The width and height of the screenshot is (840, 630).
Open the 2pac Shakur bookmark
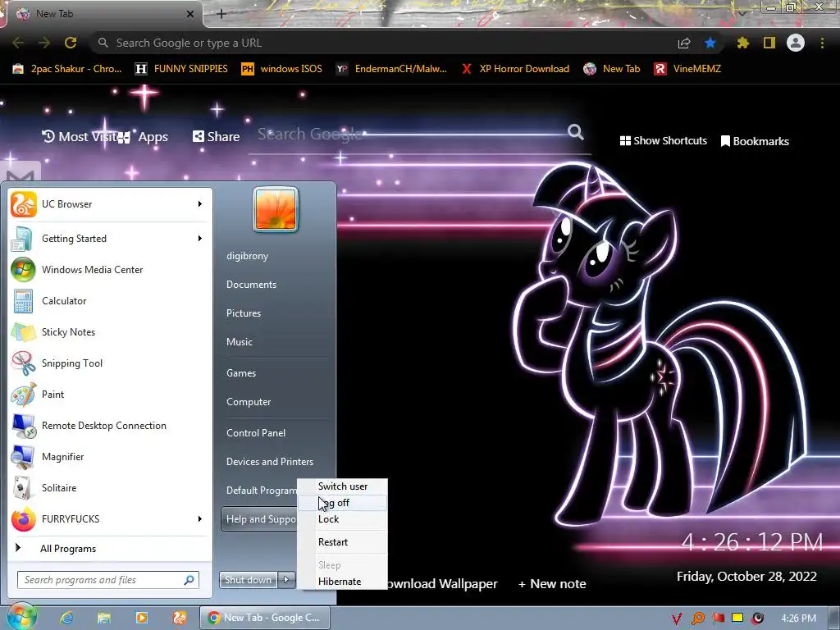[67, 69]
